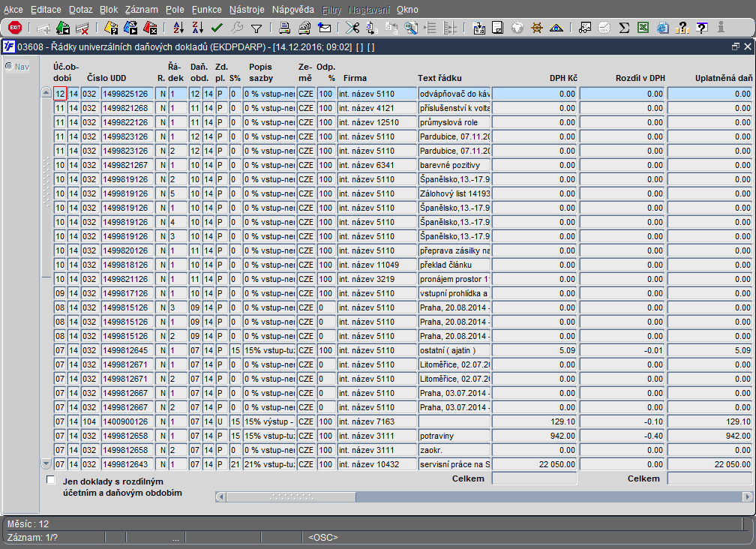Screen dimensions: 756x549
Task: Click the green checkmark save icon
Action: pyautogui.click(x=217, y=28)
